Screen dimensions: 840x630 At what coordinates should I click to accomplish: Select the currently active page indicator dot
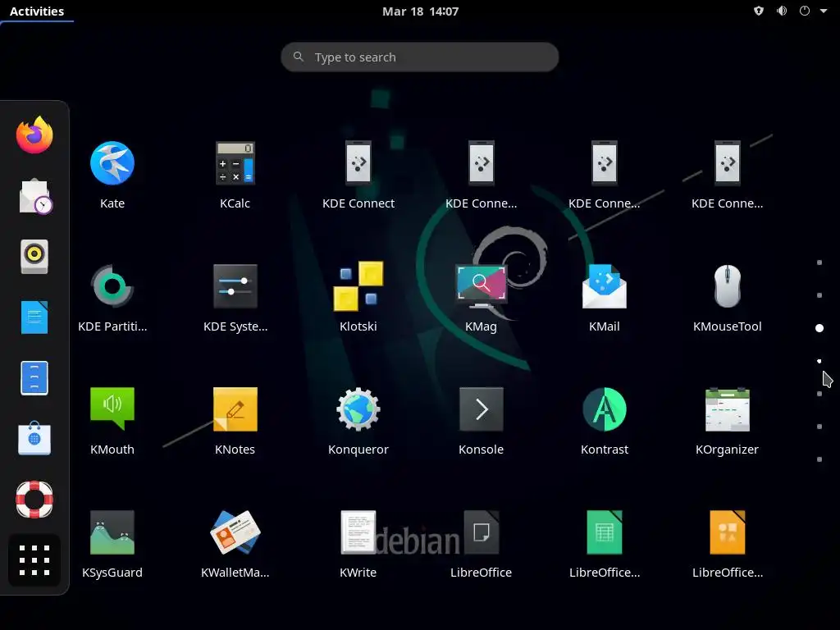point(819,328)
